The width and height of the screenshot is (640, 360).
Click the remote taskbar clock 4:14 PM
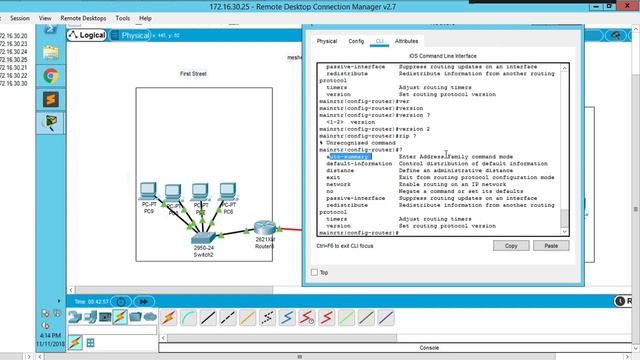tap(50, 336)
